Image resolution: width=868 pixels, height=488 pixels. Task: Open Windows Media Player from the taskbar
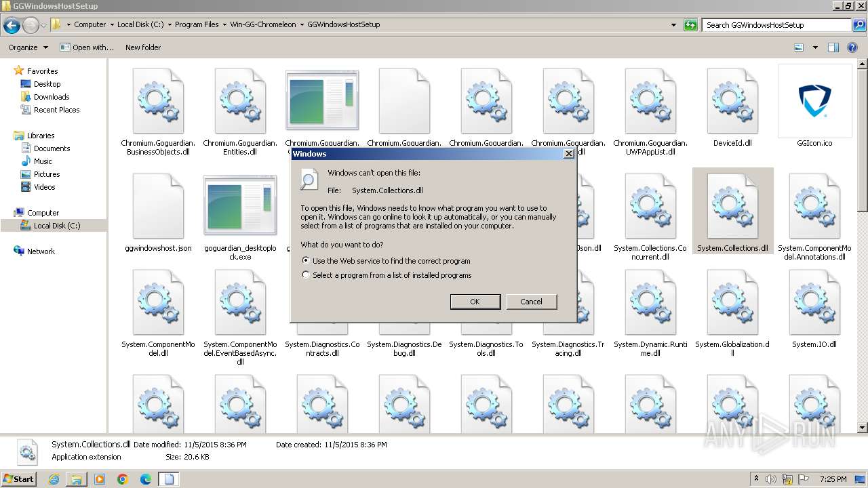point(100,479)
